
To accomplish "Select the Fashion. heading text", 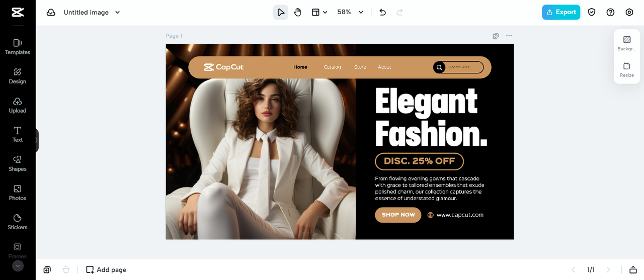I will tap(431, 133).
